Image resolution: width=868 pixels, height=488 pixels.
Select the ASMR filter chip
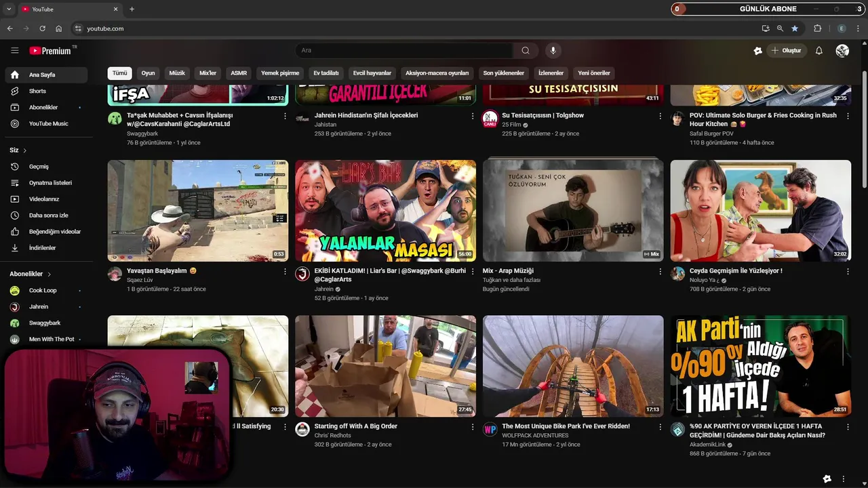239,73
